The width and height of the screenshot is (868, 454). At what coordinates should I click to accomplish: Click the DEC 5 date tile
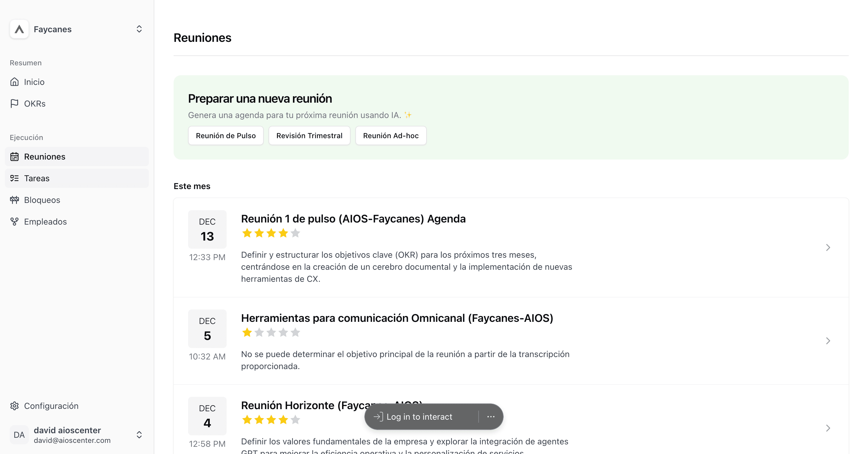(x=207, y=328)
